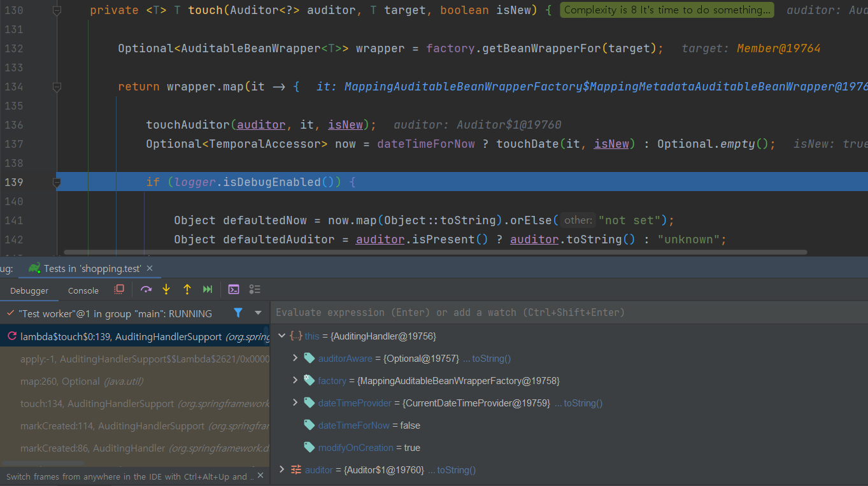This screenshot has height=486, width=868.
Task: Open the thread selector dropdown arrow
Action: click(x=258, y=313)
